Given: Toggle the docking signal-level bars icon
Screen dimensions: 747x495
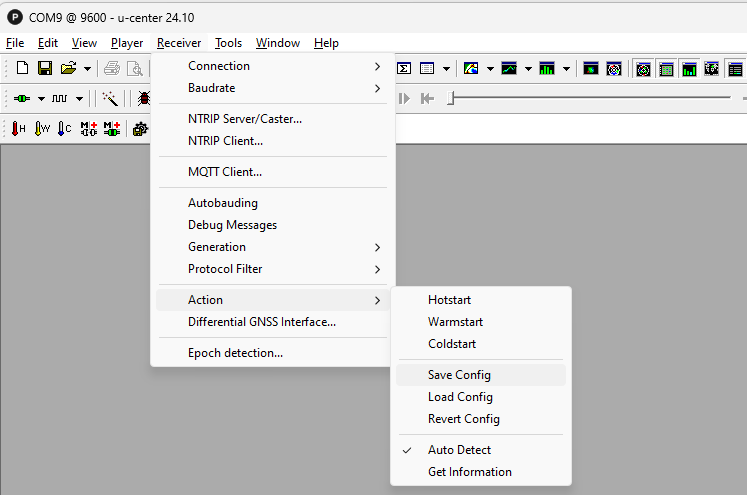Looking at the screenshot, I should pos(689,70).
